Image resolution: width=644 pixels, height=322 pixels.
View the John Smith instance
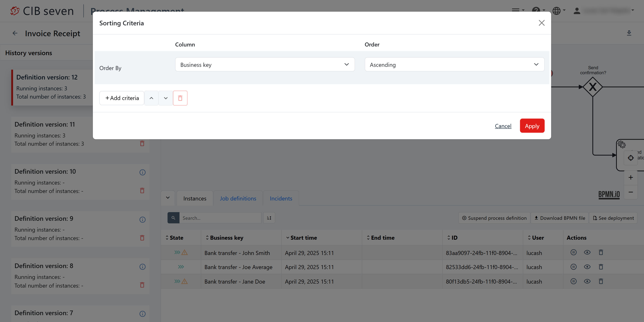coord(587,253)
